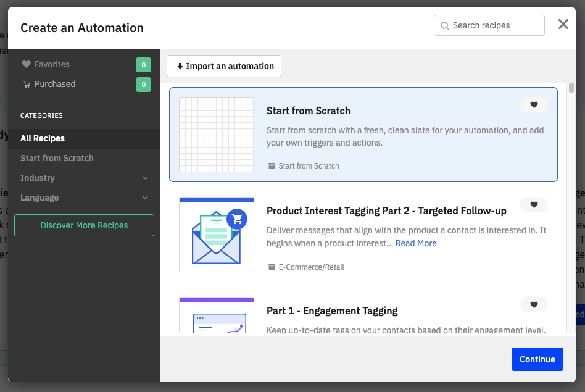Click the magnifier icon in search box
Viewport: 585px width, 392px height.
point(445,26)
